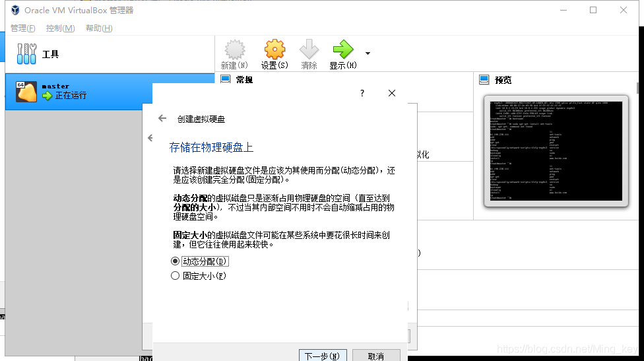Click the '常规' section header text
Viewport: 644px width, 361px height.
pos(244,80)
